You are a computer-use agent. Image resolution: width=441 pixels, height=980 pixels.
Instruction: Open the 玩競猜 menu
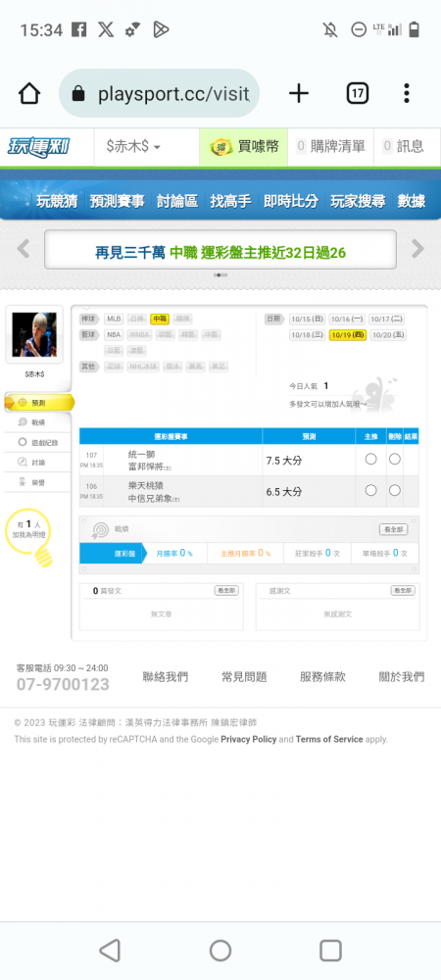pos(57,201)
